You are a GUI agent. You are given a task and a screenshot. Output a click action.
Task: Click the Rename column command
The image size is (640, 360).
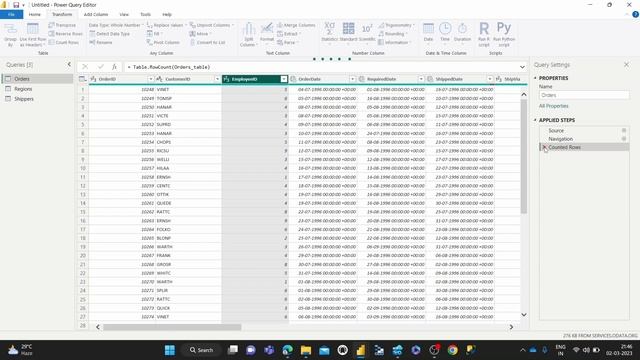[101, 42]
